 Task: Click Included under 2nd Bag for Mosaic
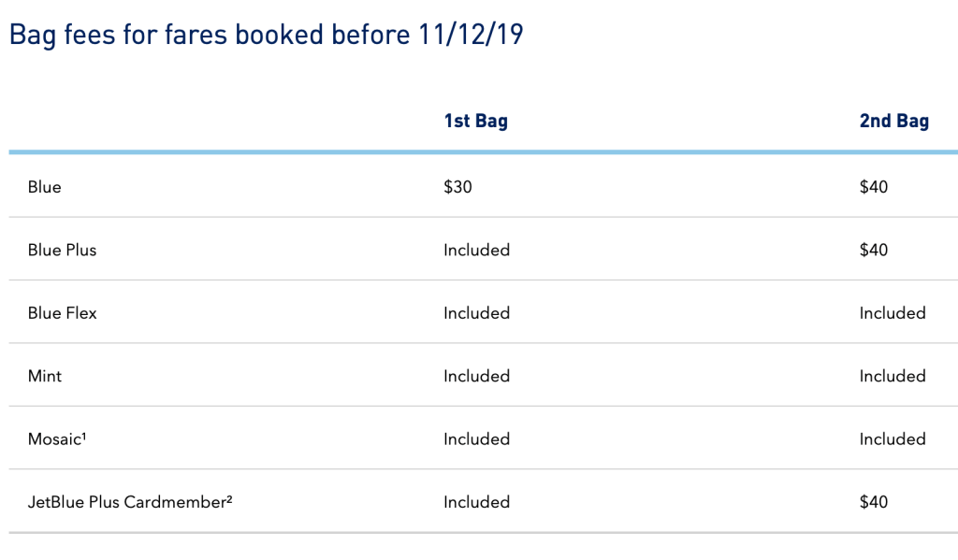coord(893,439)
